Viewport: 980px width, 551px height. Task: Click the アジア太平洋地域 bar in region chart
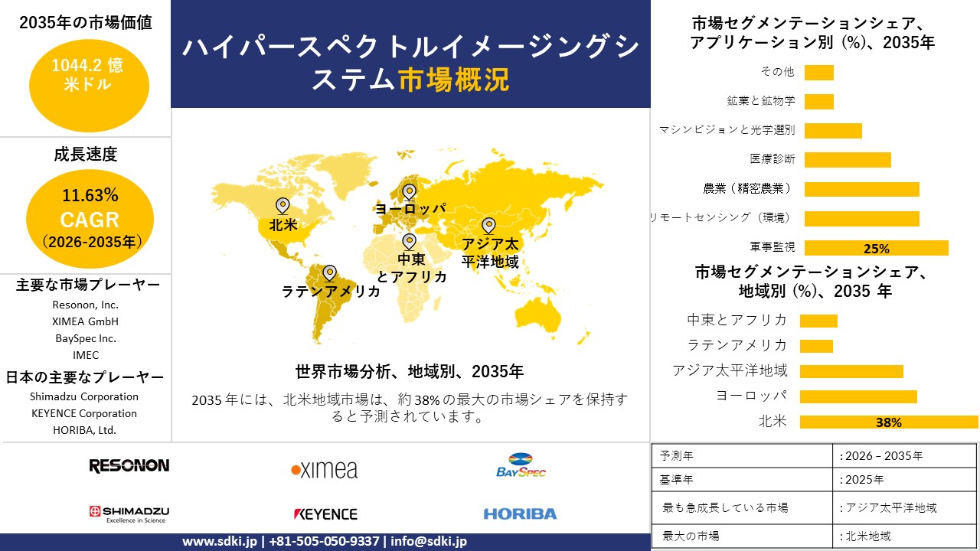pyautogui.click(x=851, y=371)
